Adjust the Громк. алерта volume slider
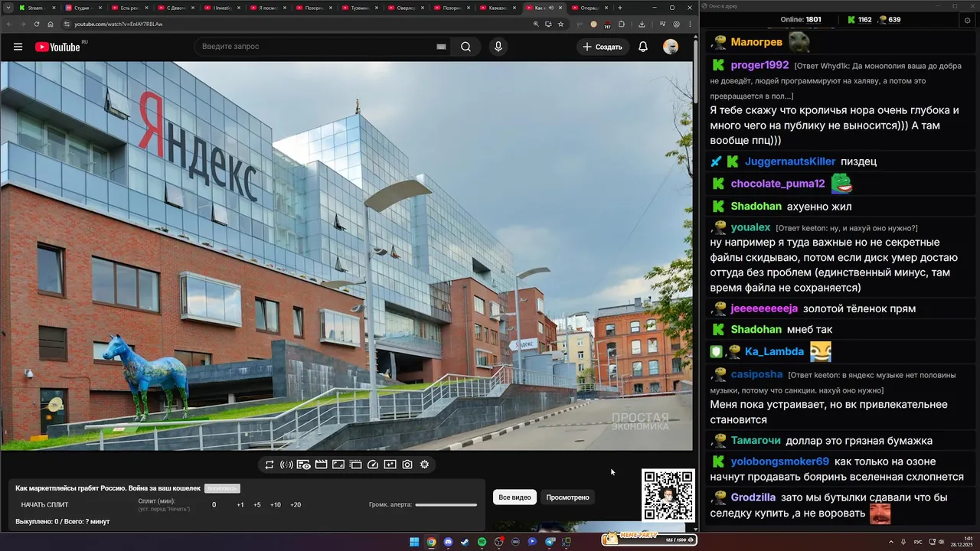 [446, 505]
